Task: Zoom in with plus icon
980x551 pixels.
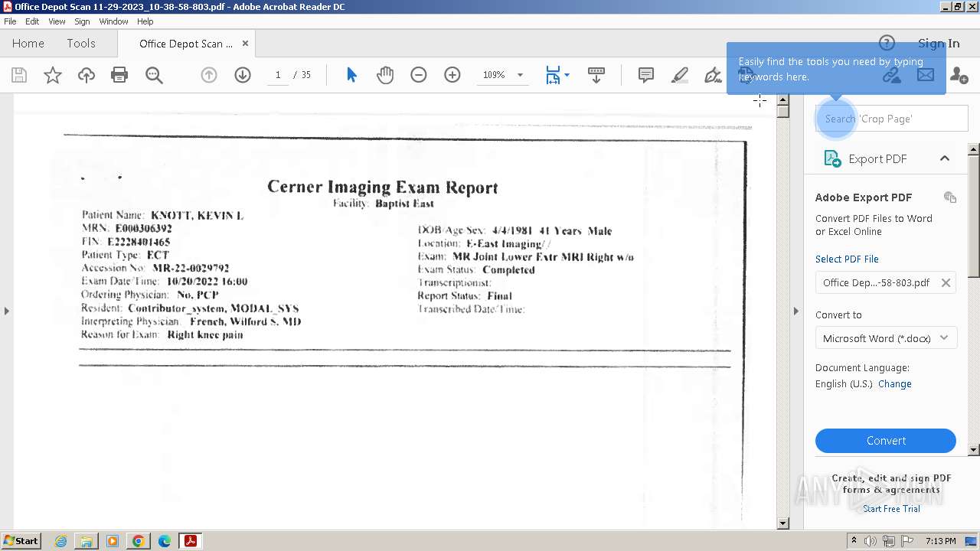Action: [x=452, y=75]
